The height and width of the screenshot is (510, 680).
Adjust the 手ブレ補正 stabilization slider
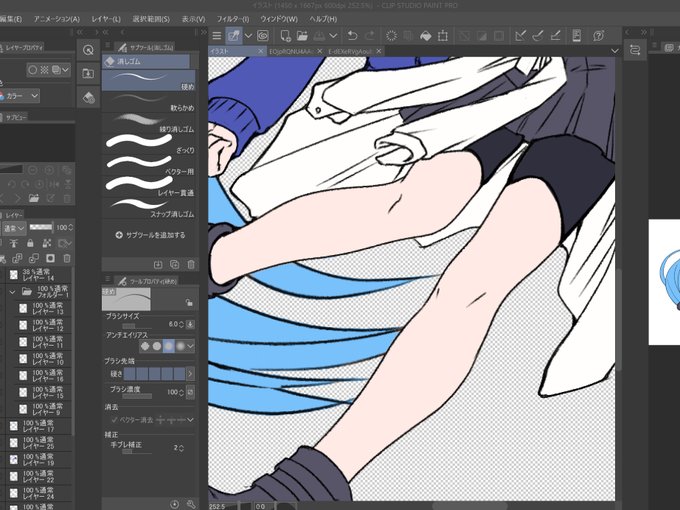click(137, 451)
